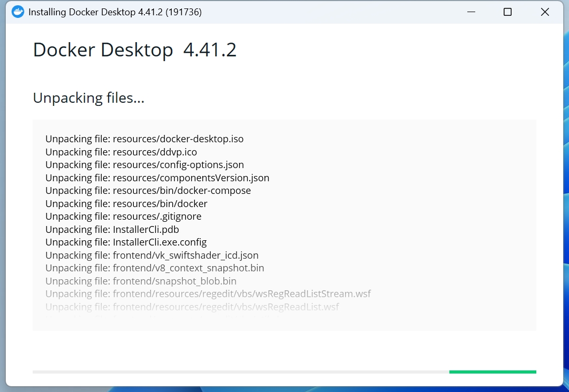This screenshot has width=569, height=392.
Task: Click the config-options.json log entry
Action: tap(144, 165)
